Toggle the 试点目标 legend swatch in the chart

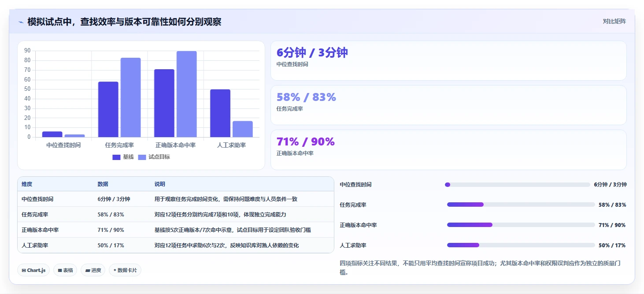142,157
